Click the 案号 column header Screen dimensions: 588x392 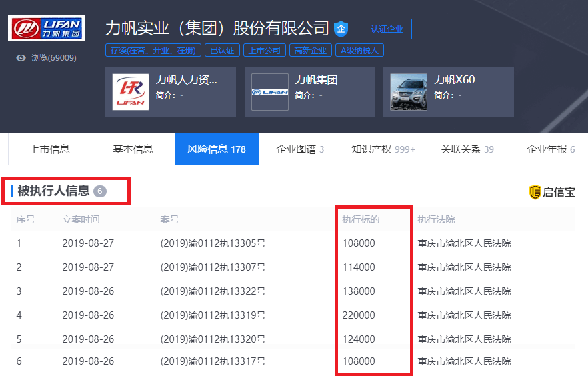click(x=169, y=219)
